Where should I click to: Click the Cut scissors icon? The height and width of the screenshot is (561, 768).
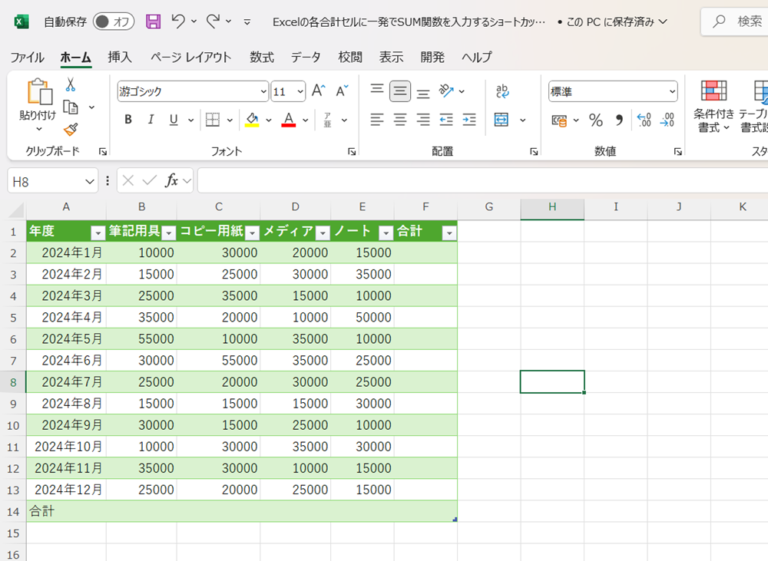[x=71, y=85]
